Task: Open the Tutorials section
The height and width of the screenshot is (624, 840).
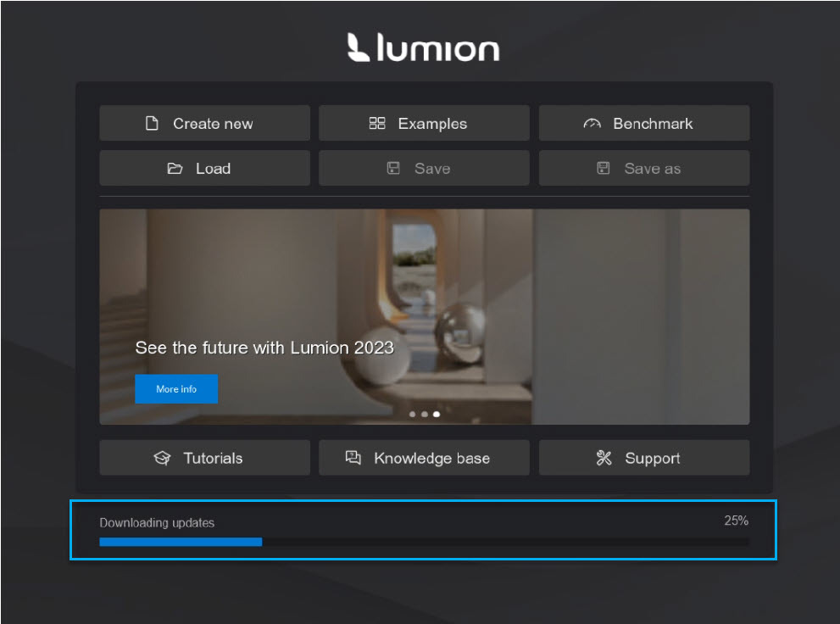Action: point(204,458)
